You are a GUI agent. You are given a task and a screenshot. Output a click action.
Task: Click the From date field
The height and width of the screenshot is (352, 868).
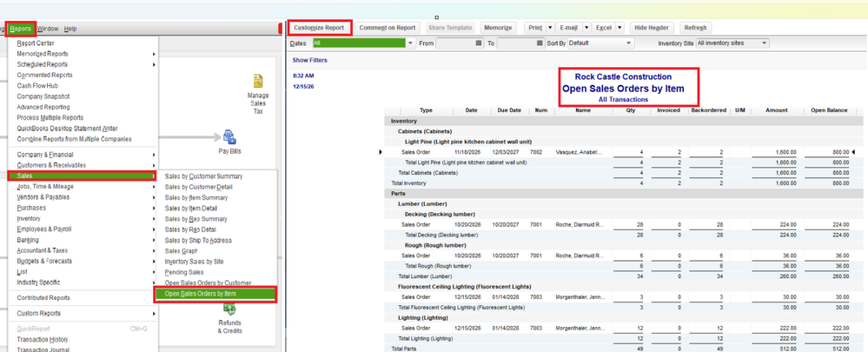455,43
